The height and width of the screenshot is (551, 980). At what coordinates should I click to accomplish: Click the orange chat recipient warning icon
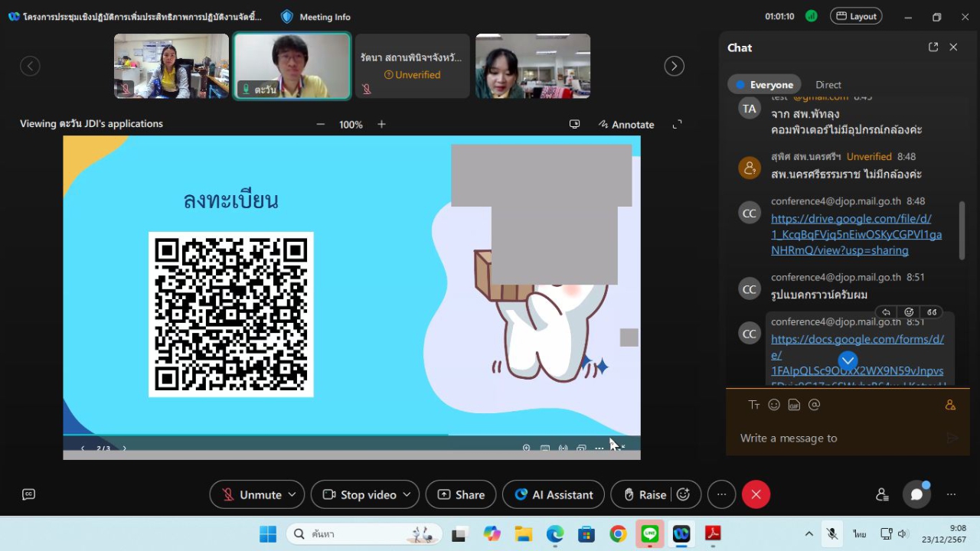coord(950,405)
